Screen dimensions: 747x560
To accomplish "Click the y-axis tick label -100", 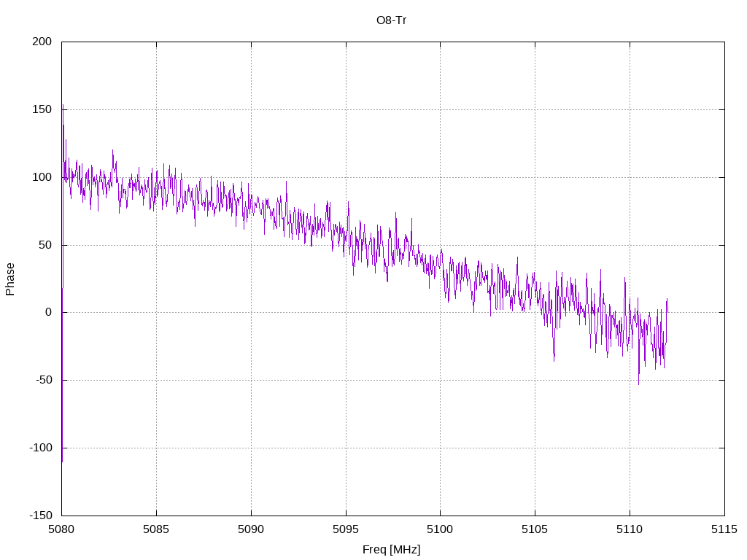I will point(41,448).
